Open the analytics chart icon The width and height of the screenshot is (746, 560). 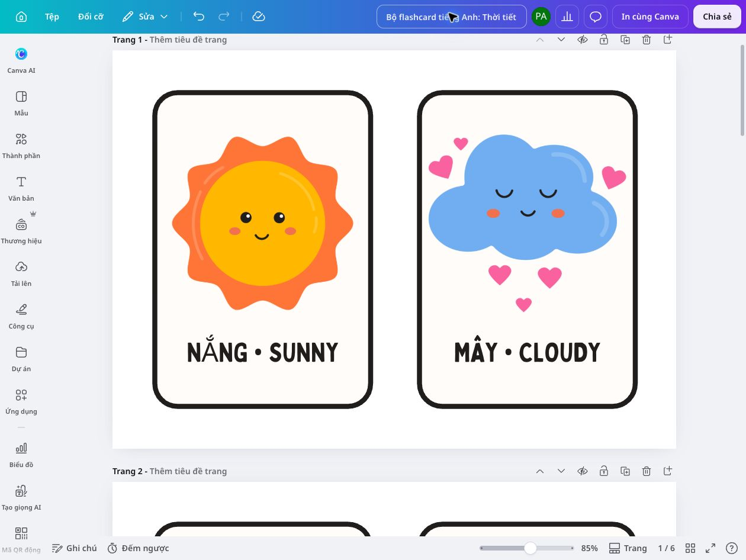pos(567,17)
